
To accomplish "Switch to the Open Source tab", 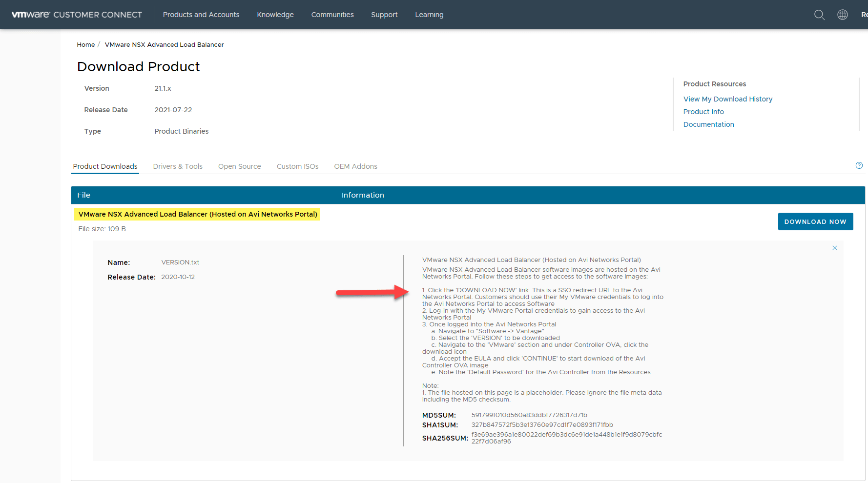I will point(240,166).
